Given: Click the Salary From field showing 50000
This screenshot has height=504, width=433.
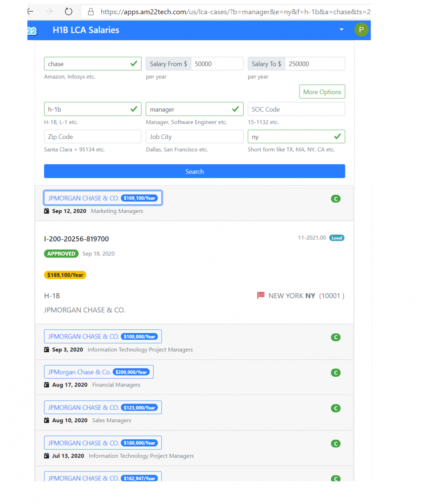Looking at the screenshot, I should click(217, 64).
